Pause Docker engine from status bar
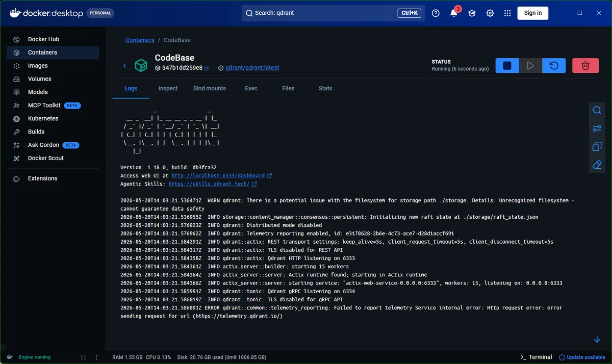Image resolution: width=612 pixels, height=364 pixels. coord(83,357)
